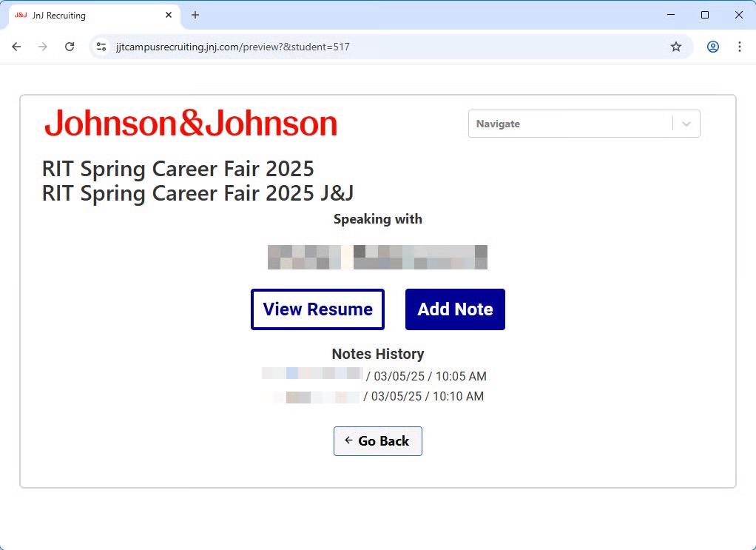Select the JnJ Recruiting tab
This screenshot has width=756, height=550.
95,16
